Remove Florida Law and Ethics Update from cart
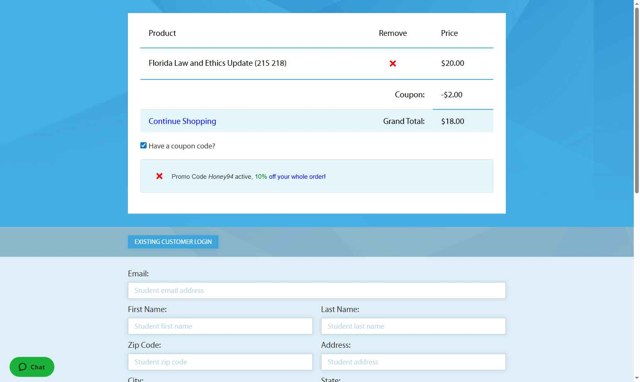 click(392, 63)
